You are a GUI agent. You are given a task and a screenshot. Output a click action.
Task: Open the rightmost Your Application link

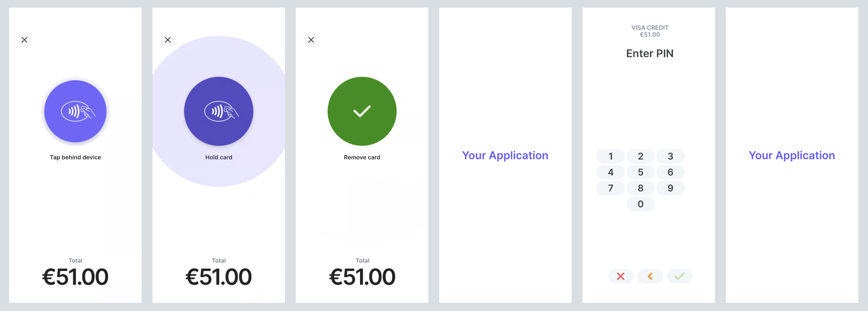pos(791,155)
